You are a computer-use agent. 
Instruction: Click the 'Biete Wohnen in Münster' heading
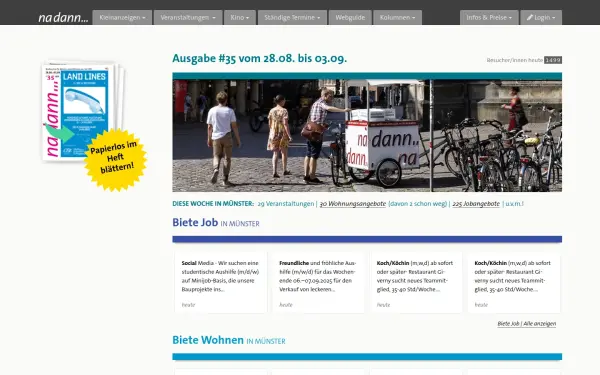(229, 340)
